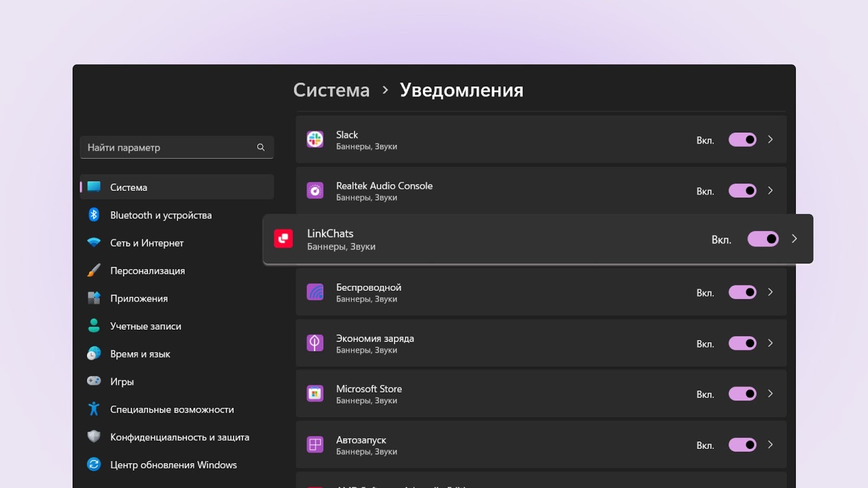Click the Slack row title text

[x=347, y=134]
